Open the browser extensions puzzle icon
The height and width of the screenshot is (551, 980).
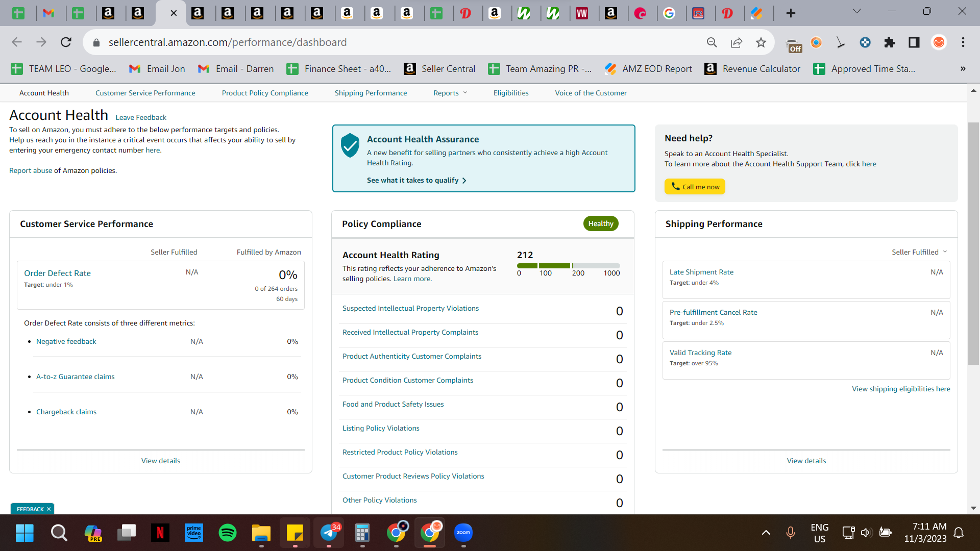coord(890,42)
